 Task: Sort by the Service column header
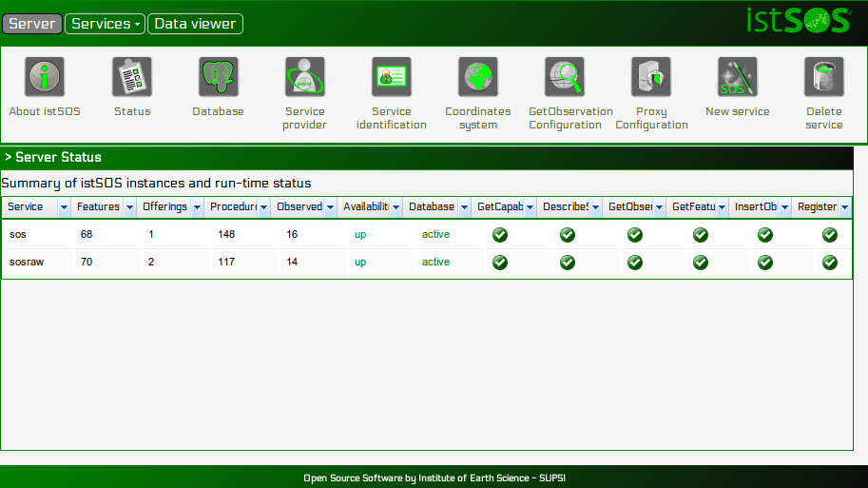pyautogui.click(x=26, y=206)
